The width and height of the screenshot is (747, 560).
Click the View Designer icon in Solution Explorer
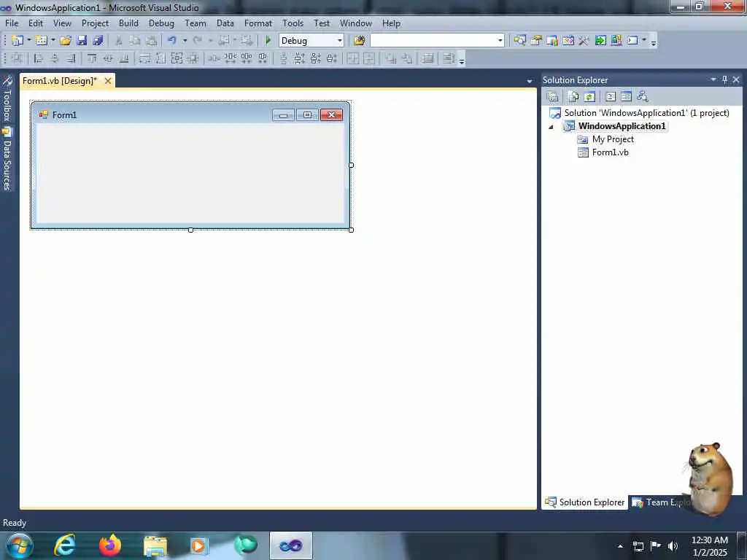(626, 97)
